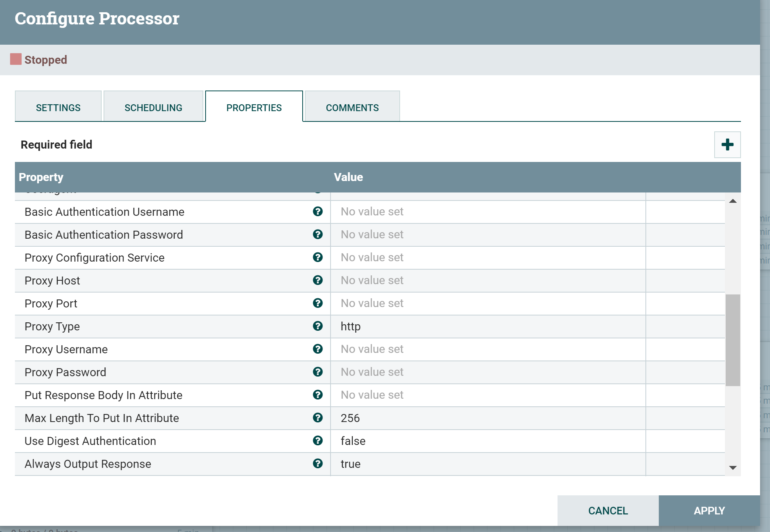Change the Use Digest Authentication false value
The width and height of the screenshot is (770, 532).
click(485, 441)
